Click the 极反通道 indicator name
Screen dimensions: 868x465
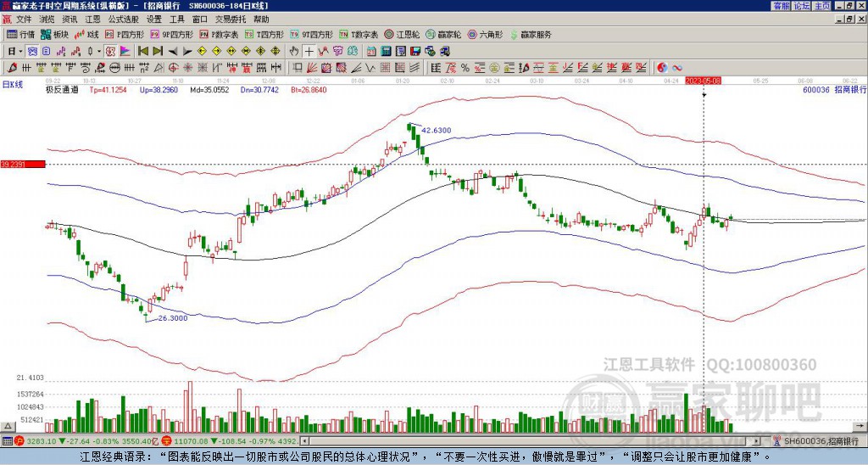[62, 89]
